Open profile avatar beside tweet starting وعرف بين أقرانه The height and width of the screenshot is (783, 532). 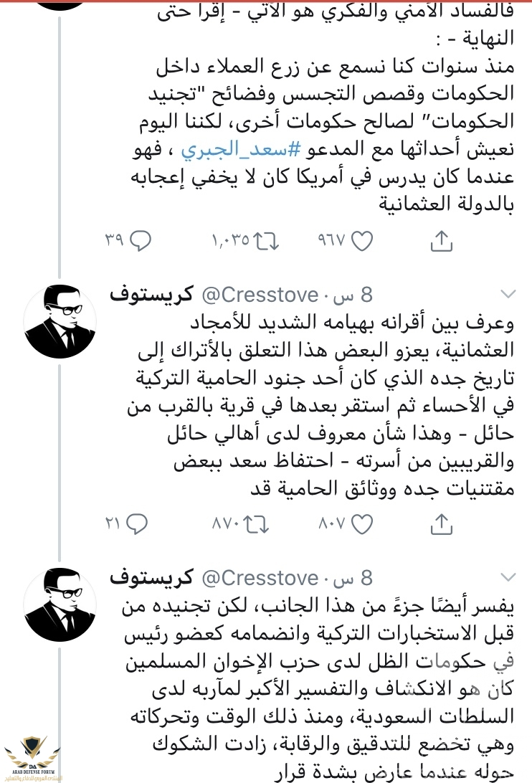[x=60, y=320]
